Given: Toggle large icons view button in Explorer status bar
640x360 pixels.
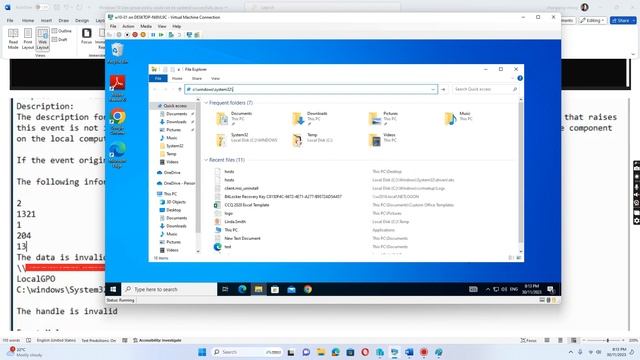Looking at the screenshot, I should coord(518,258).
